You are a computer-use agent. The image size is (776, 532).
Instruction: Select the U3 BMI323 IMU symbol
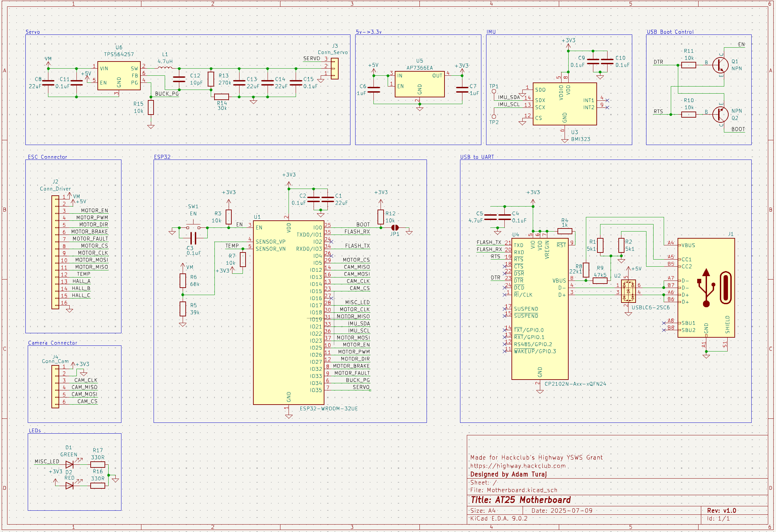tap(565, 104)
